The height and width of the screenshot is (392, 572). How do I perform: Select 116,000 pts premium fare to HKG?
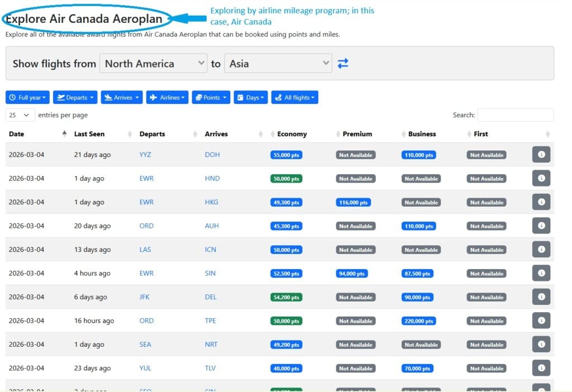coord(353,202)
